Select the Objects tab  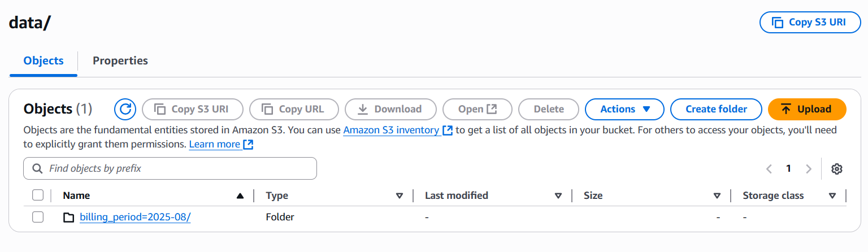click(44, 60)
